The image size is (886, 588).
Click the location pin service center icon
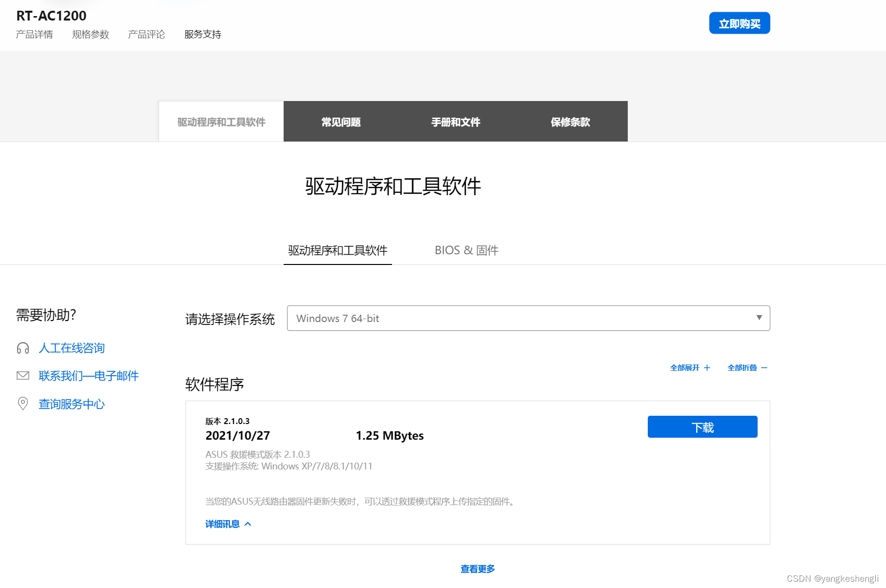tap(23, 404)
